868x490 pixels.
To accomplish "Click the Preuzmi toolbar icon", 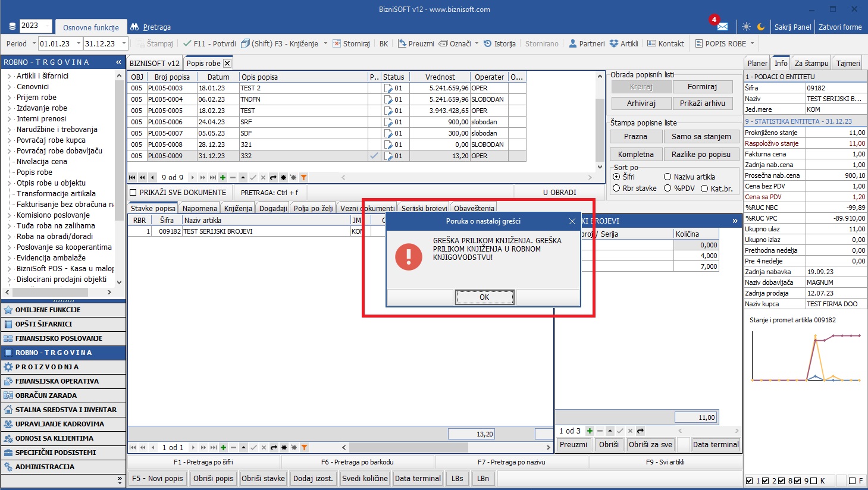I will [x=402, y=43].
